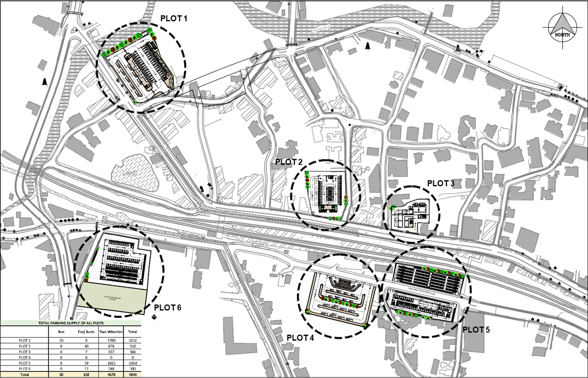
Task: Click the Plot 6 car value '52'
Action: 86,368
